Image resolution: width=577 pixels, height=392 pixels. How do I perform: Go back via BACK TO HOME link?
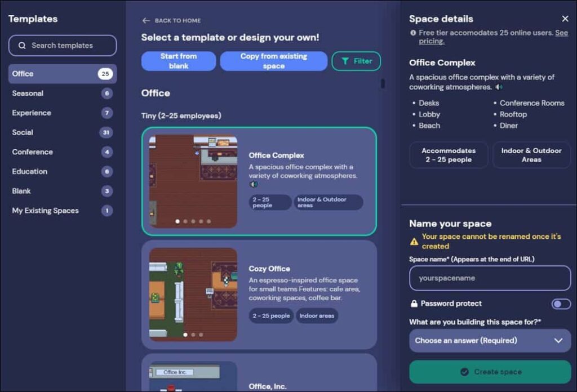[x=171, y=21]
